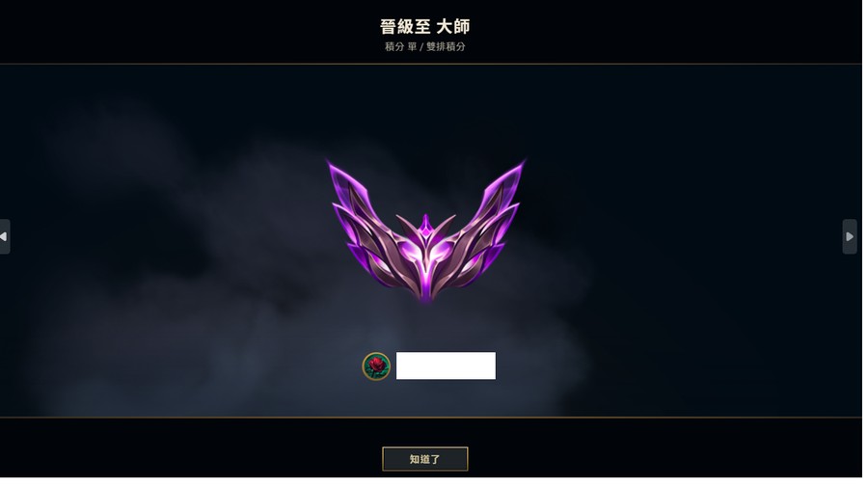This screenshot has width=868, height=487.
Task: Click the 雙排積分 queue label
Action: [x=447, y=46]
